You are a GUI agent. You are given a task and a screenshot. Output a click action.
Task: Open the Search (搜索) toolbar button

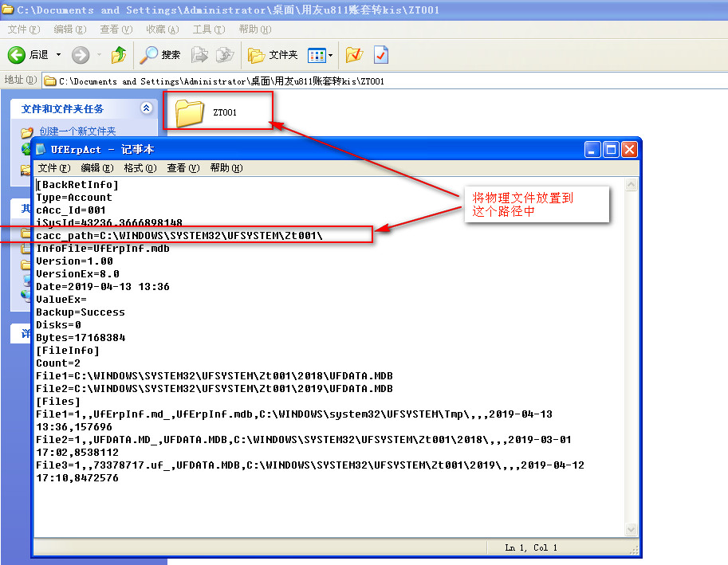point(160,55)
